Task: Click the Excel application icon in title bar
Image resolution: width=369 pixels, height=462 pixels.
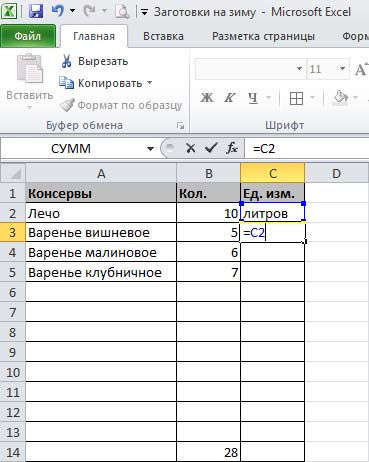Action: pos(10,12)
